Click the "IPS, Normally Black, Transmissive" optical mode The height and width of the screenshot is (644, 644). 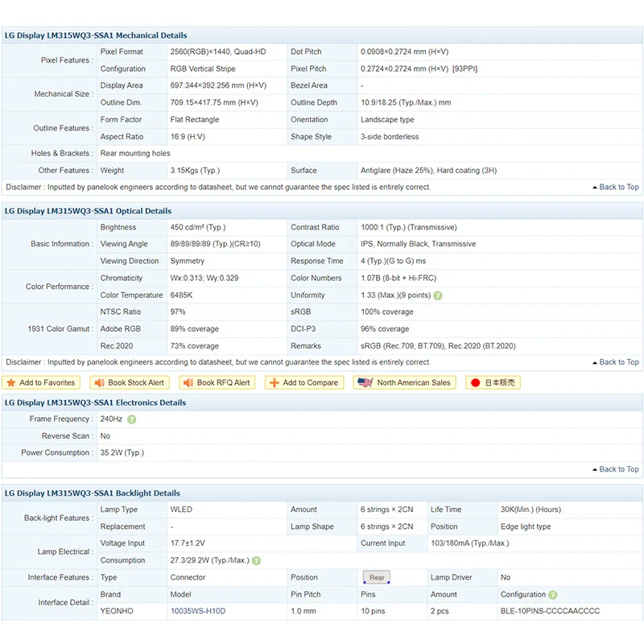pyautogui.click(x=418, y=244)
